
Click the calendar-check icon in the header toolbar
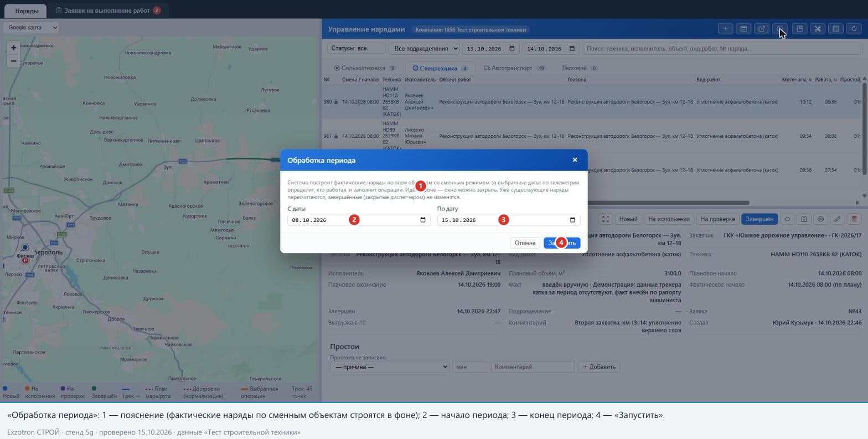(743, 29)
